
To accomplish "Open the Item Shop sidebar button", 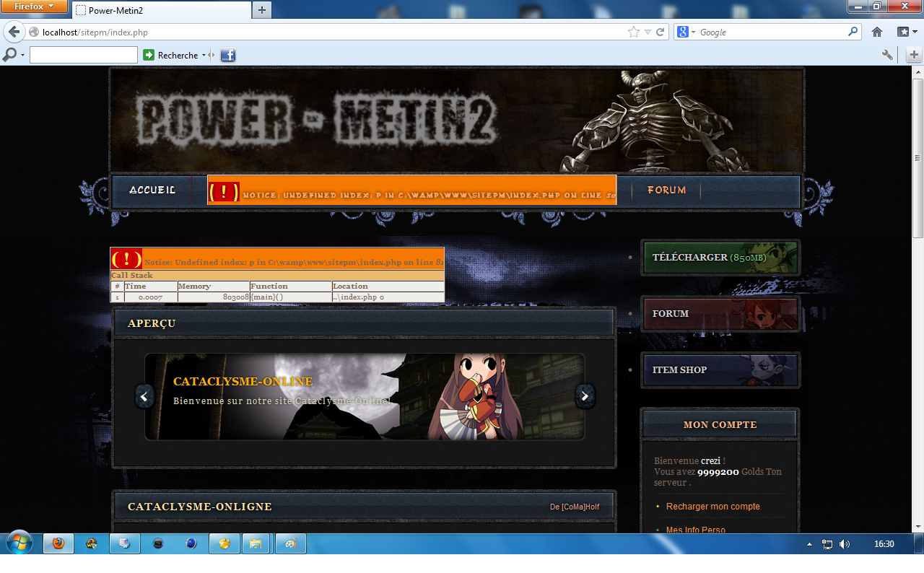I will [x=720, y=370].
